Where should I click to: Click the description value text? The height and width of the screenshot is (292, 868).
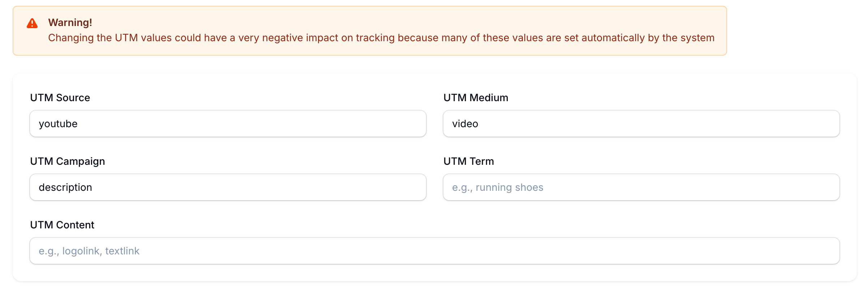(x=65, y=187)
